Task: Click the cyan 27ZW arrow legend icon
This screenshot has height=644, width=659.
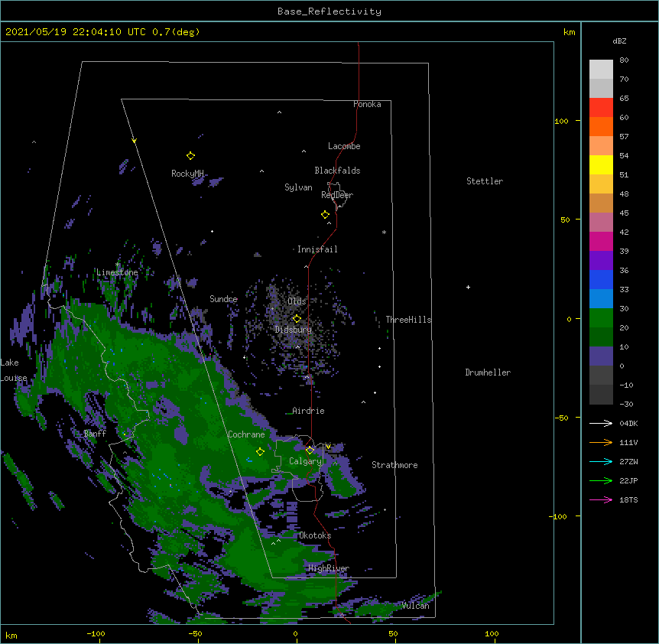Action: [601, 461]
